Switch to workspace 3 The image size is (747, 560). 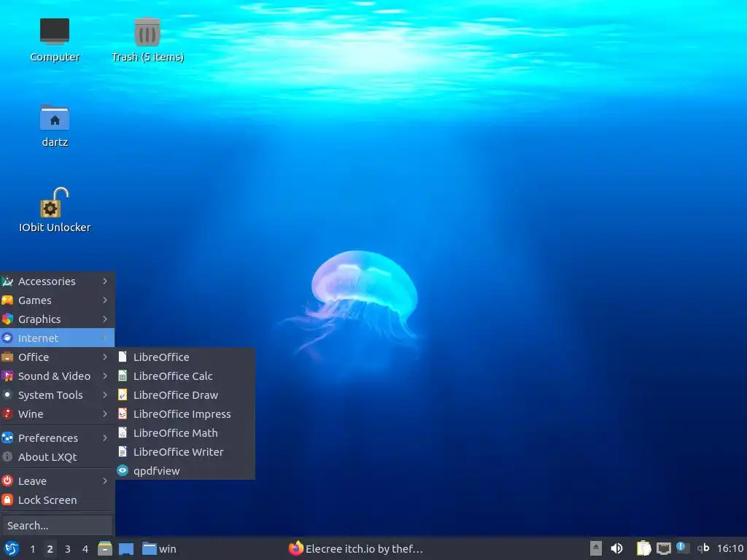(x=67, y=549)
